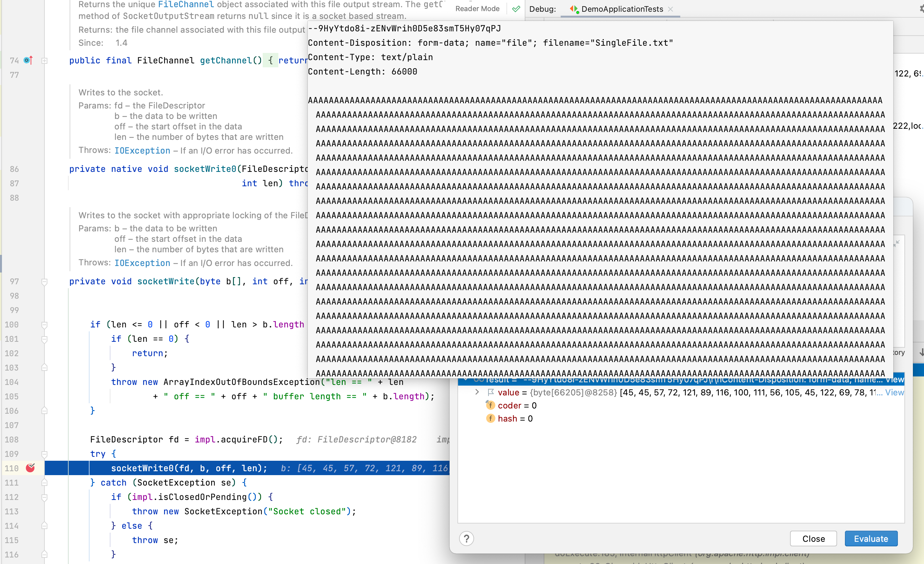
Task: Collapse the if block starting on line 101
Action: click(x=44, y=339)
